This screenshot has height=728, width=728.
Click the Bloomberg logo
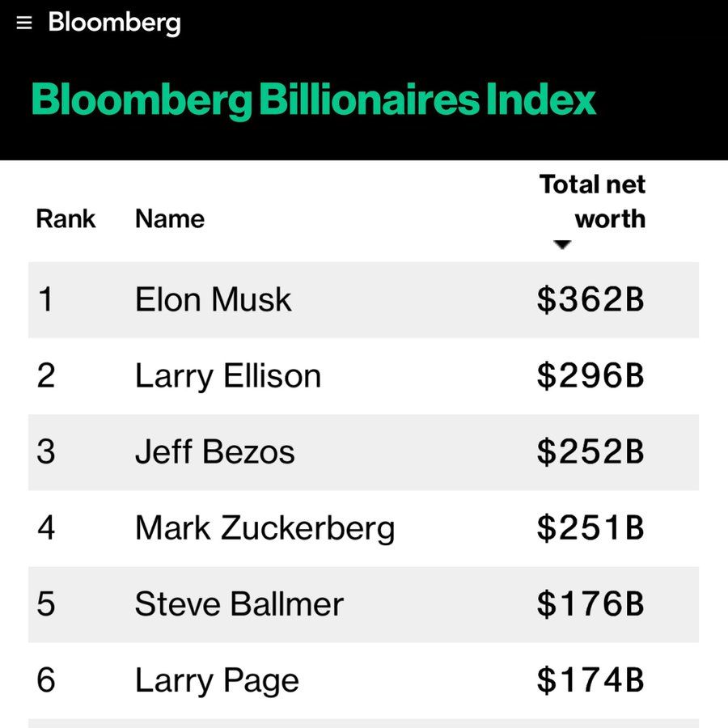[114, 23]
